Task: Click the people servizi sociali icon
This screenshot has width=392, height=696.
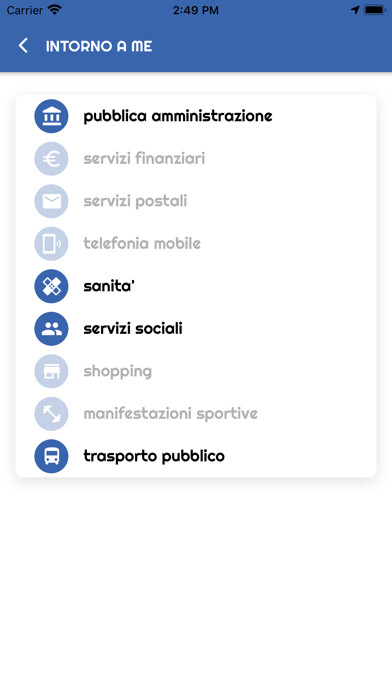Action: coord(51,328)
